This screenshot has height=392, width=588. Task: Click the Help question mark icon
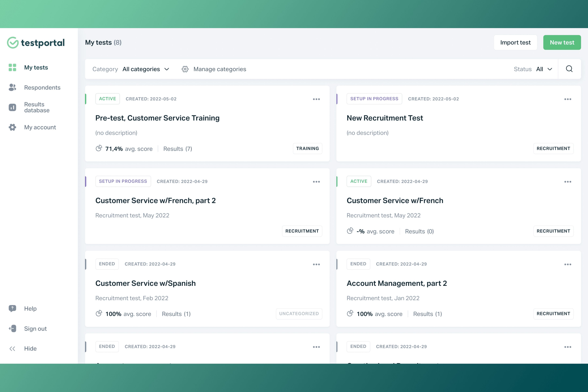click(12, 309)
